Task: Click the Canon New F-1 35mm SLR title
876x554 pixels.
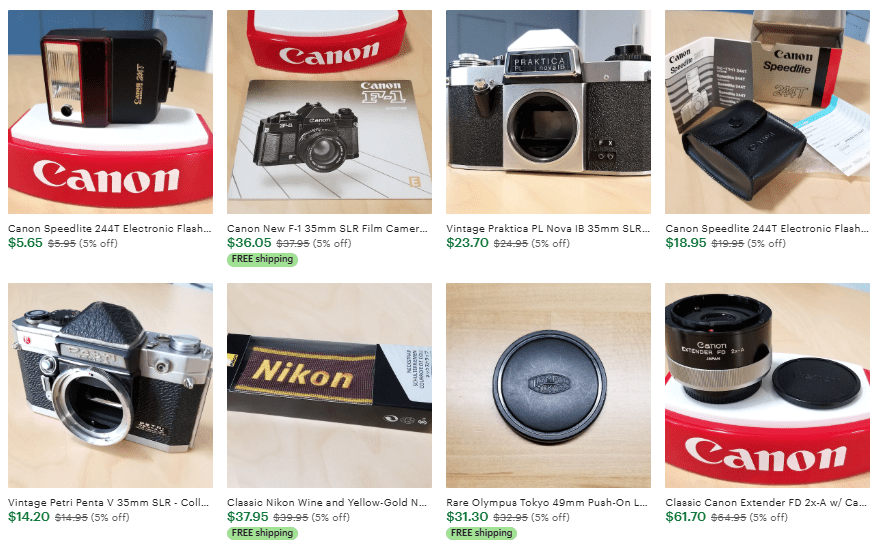Action: 327,228
